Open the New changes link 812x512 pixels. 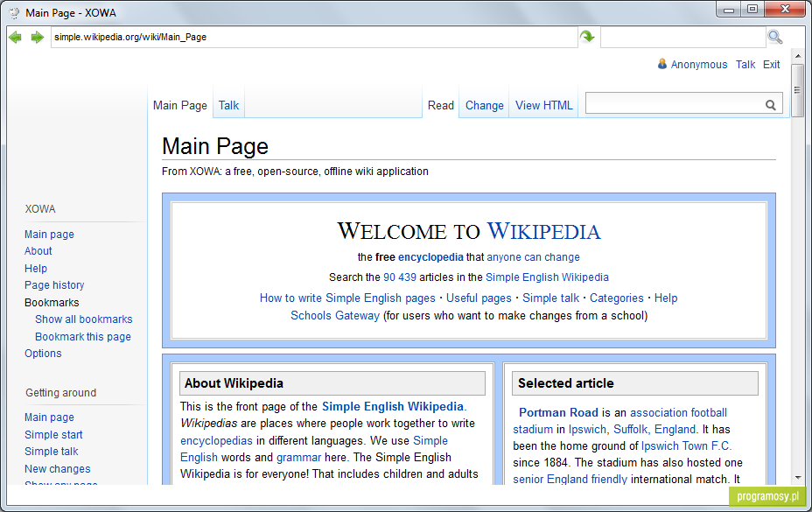point(58,469)
